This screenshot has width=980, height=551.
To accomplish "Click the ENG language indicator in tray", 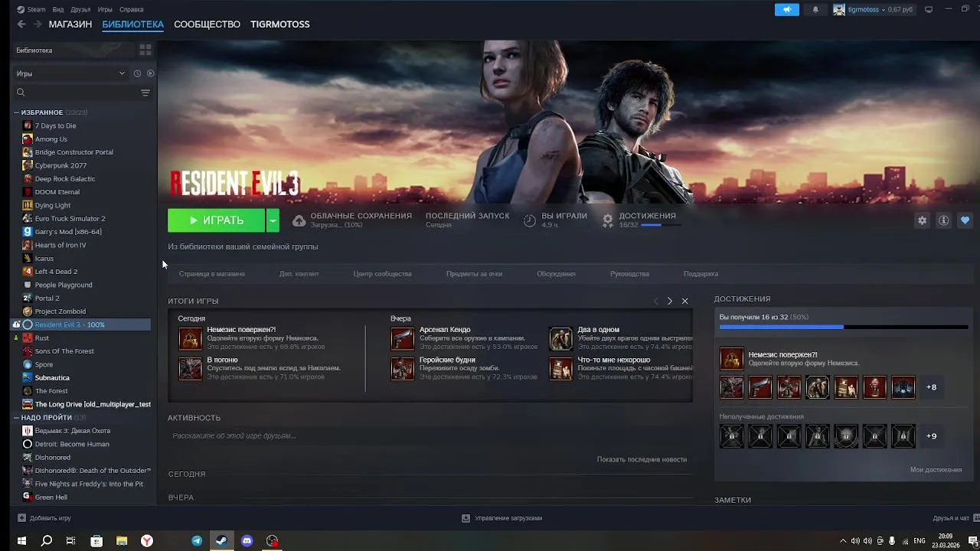I will coord(920,541).
